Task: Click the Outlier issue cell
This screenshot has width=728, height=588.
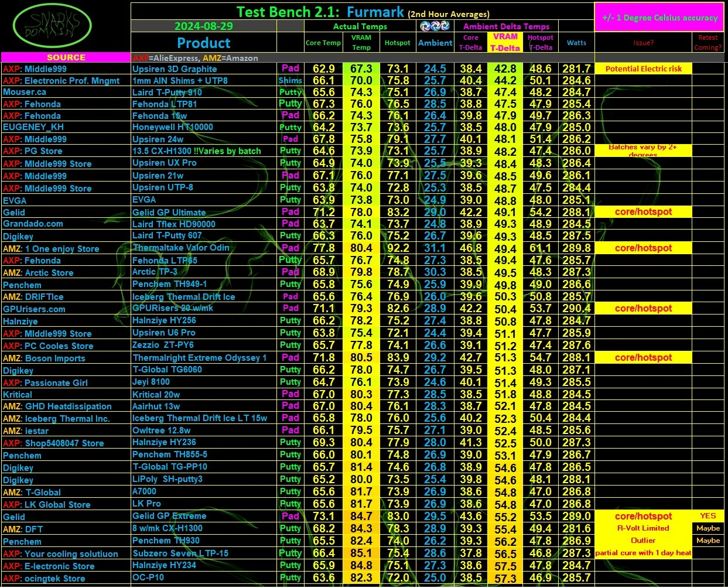Action: [x=643, y=541]
